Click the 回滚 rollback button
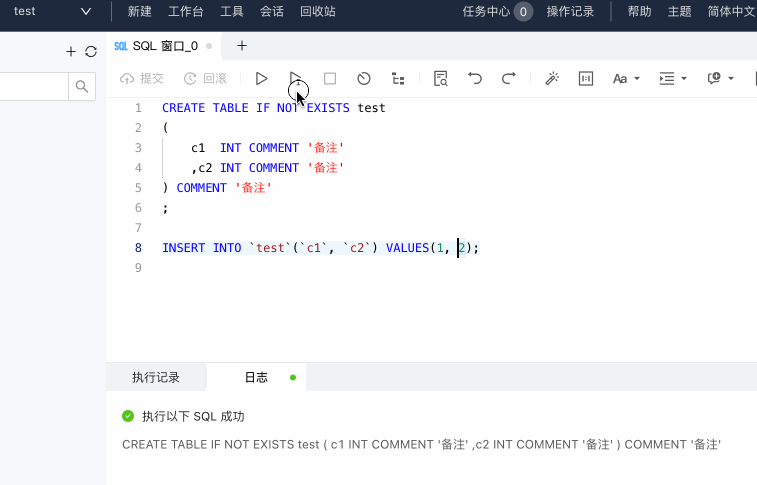The image size is (757, 485). click(205, 78)
